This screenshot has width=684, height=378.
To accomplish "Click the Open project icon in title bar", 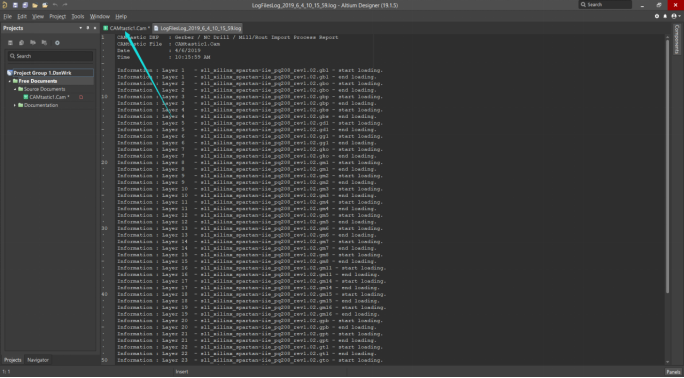I will [44, 5].
